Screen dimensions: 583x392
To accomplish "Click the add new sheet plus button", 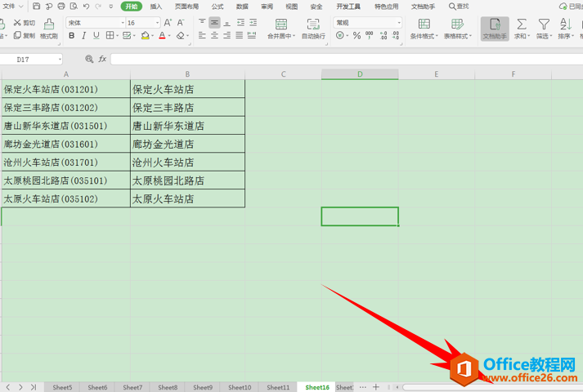I will 376,387.
